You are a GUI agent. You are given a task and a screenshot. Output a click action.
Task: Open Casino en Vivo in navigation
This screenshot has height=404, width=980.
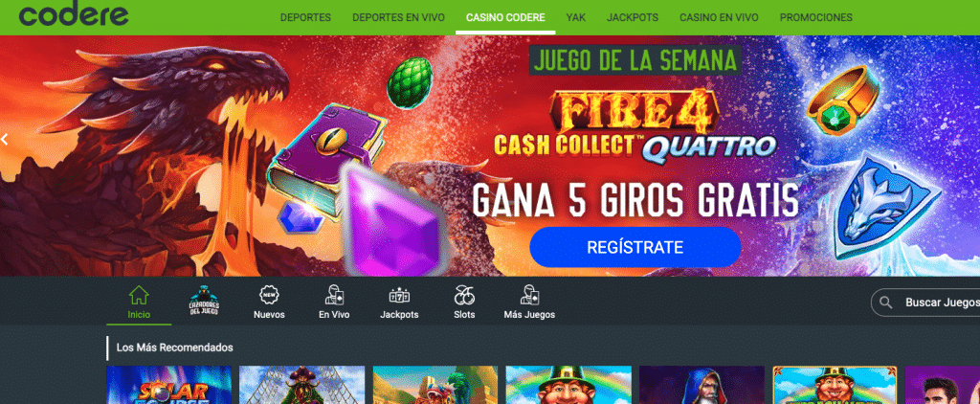720,17
